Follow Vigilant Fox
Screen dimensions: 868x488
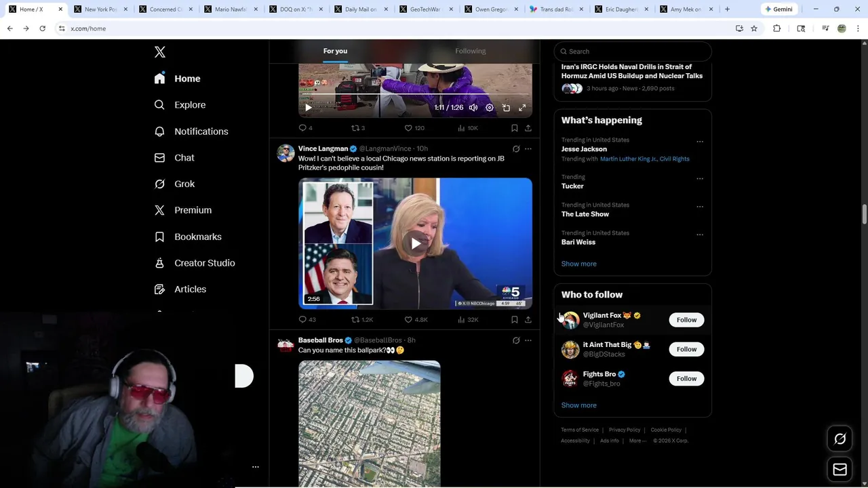[x=686, y=320]
